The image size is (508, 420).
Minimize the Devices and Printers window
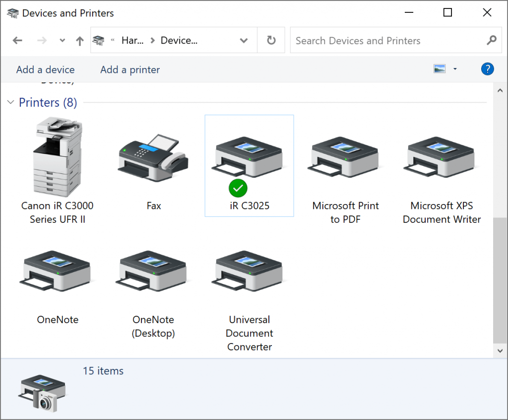point(409,12)
